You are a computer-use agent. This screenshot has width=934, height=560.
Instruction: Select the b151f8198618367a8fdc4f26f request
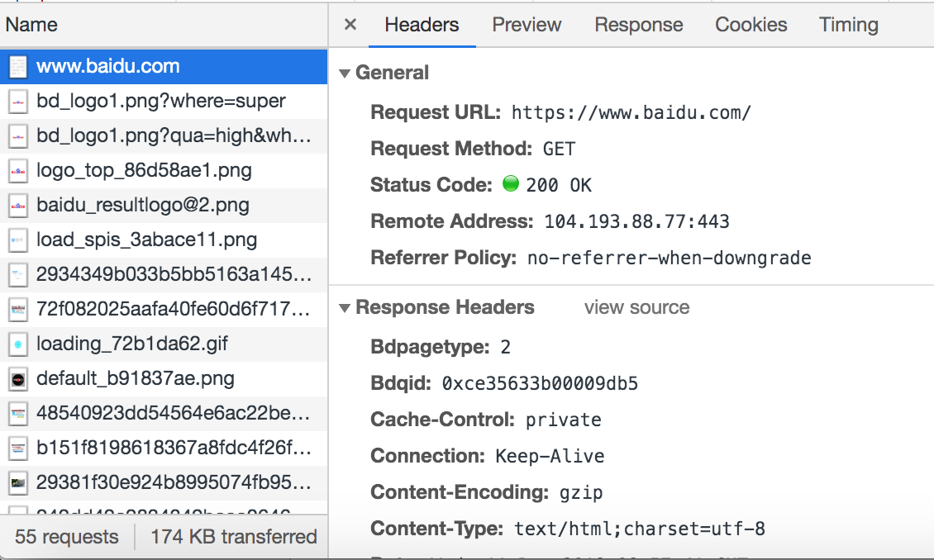pyautogui.click(x=164, y=447)
